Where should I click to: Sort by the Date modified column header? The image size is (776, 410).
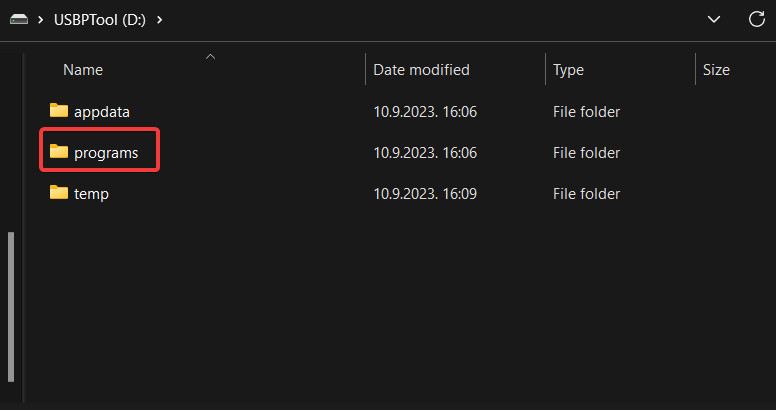421,70
